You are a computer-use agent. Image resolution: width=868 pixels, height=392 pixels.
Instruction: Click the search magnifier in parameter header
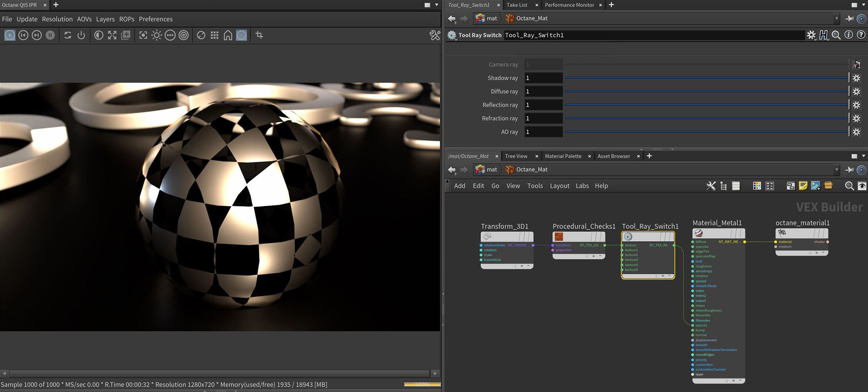pyautogui.click(x=836, y=35)
